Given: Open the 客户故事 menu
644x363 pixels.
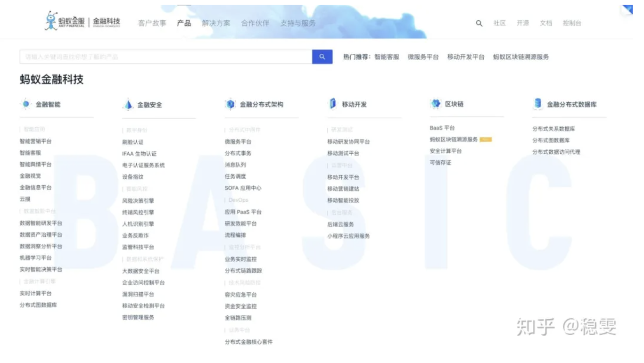Looking at the screenshot, I should tap(152, 23).
